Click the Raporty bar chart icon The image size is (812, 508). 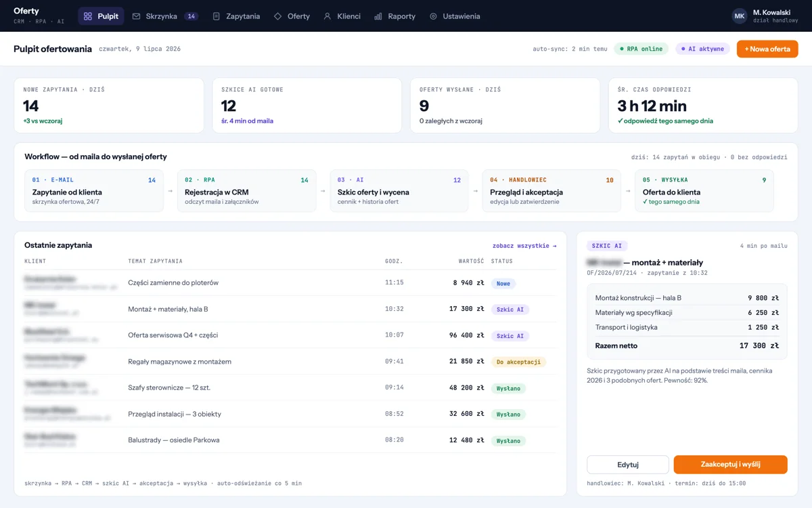click(x=378, y=16)
